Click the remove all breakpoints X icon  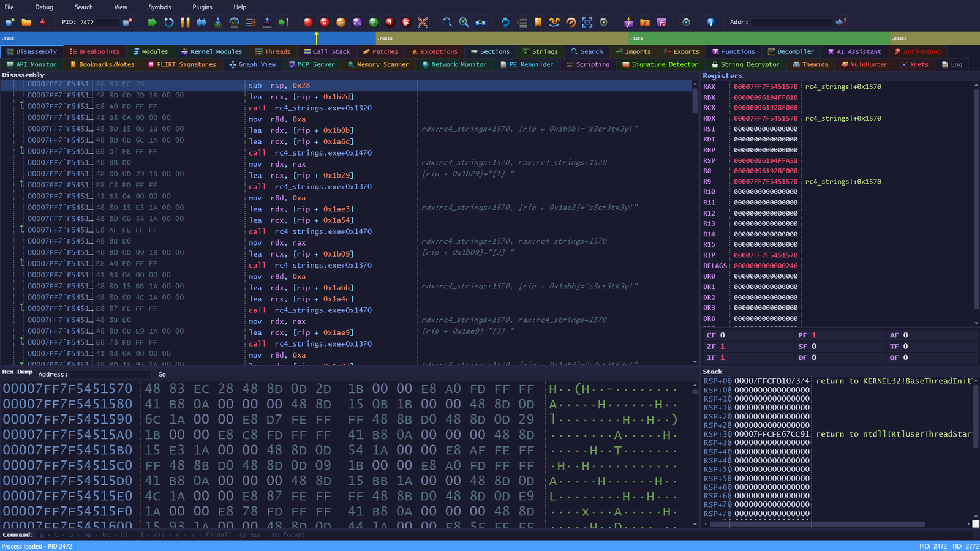[423, 22]
